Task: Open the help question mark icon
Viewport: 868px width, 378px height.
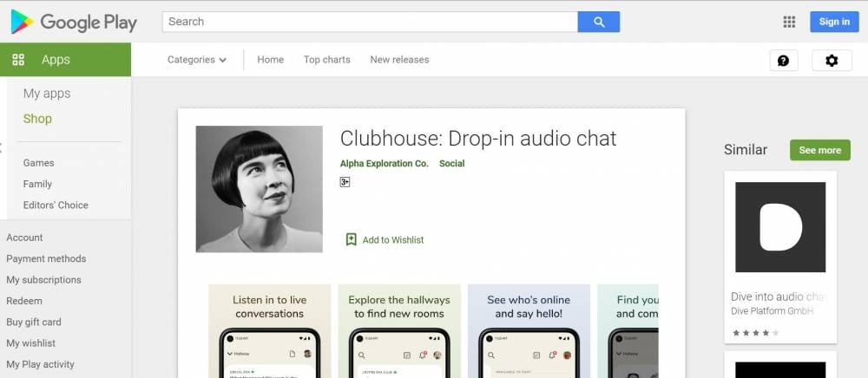Action: point(783,60)
